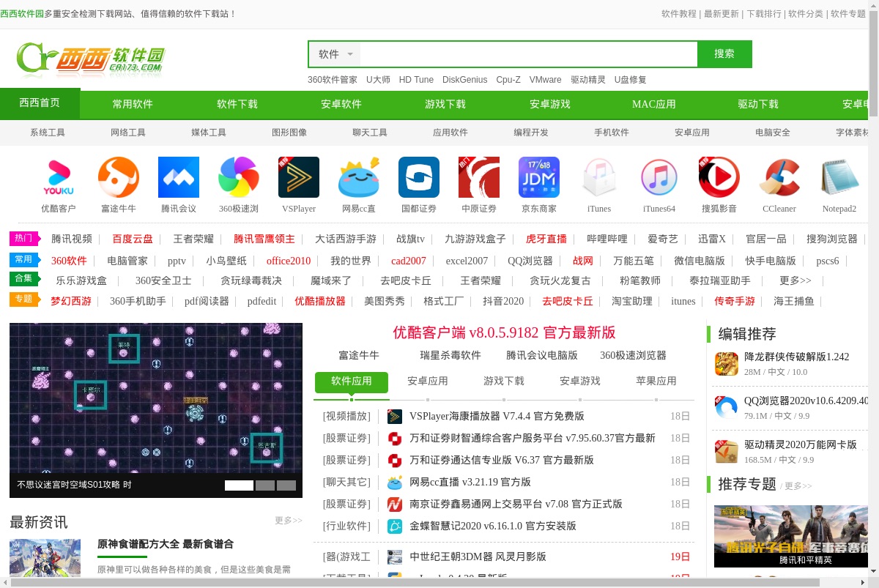
Task: Open the 国都证券 app icon
Action: pos(419,177)
